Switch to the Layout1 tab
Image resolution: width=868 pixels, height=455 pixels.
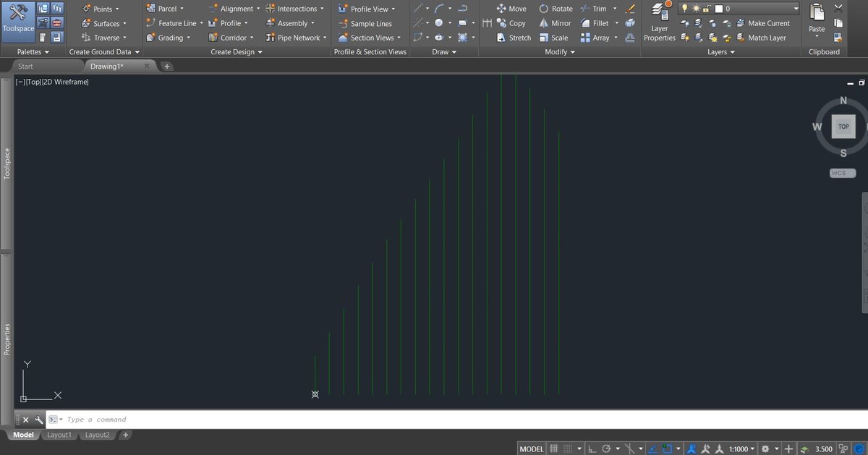[59, 435]
